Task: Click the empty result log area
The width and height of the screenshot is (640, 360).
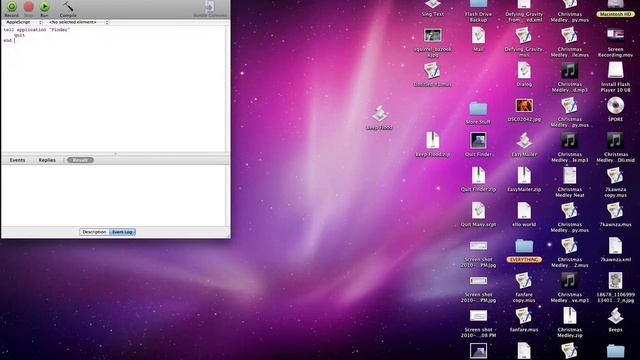Action: click(113, 196)
